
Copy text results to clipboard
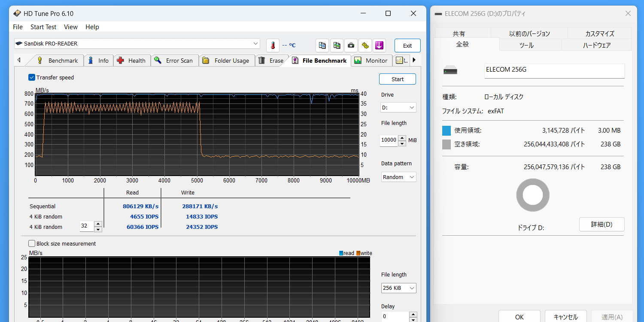(x=322, y=46)
